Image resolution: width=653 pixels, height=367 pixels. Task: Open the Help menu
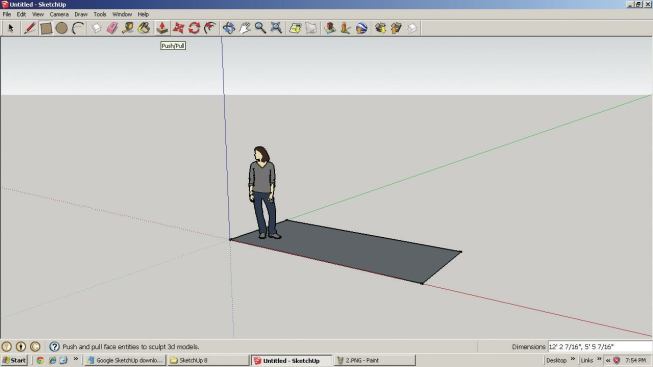point(143,14)
